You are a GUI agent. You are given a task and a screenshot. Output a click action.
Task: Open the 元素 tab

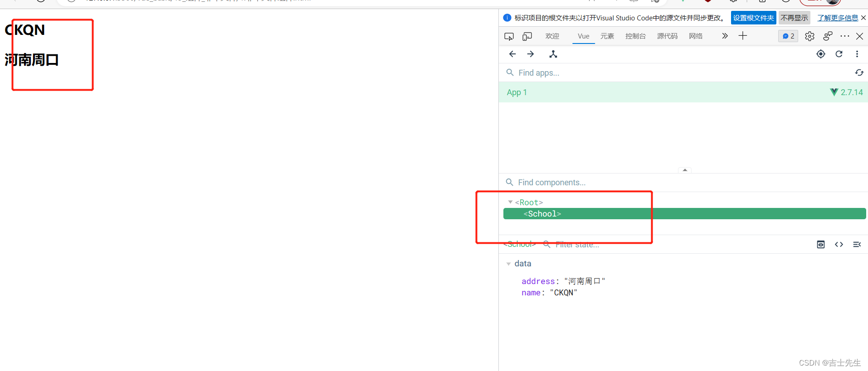click(607, 36)
